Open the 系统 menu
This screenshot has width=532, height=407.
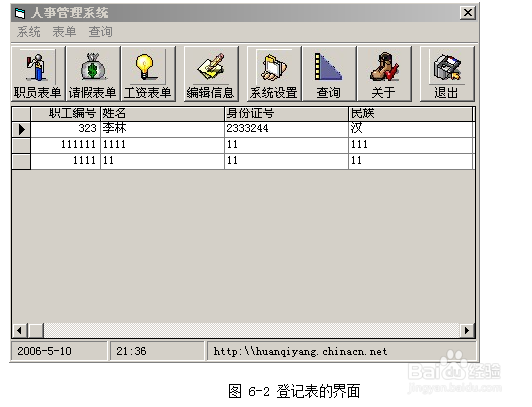point(29,32)
